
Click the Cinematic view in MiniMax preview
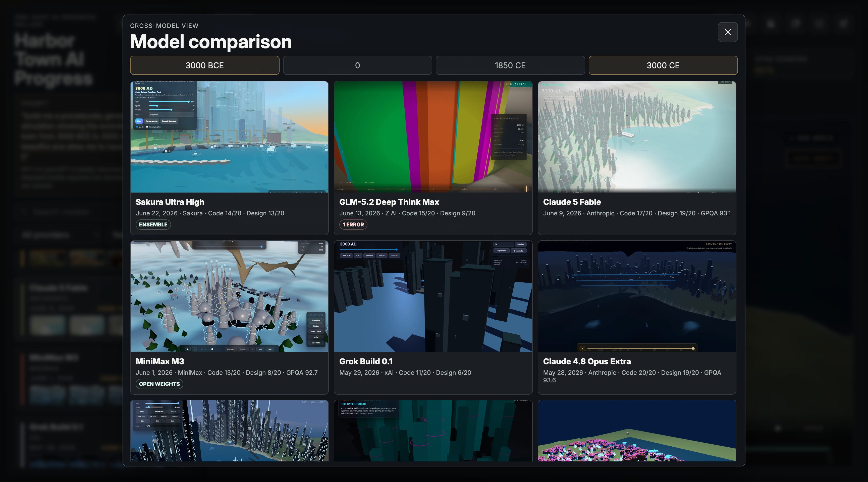click(316, 343)
